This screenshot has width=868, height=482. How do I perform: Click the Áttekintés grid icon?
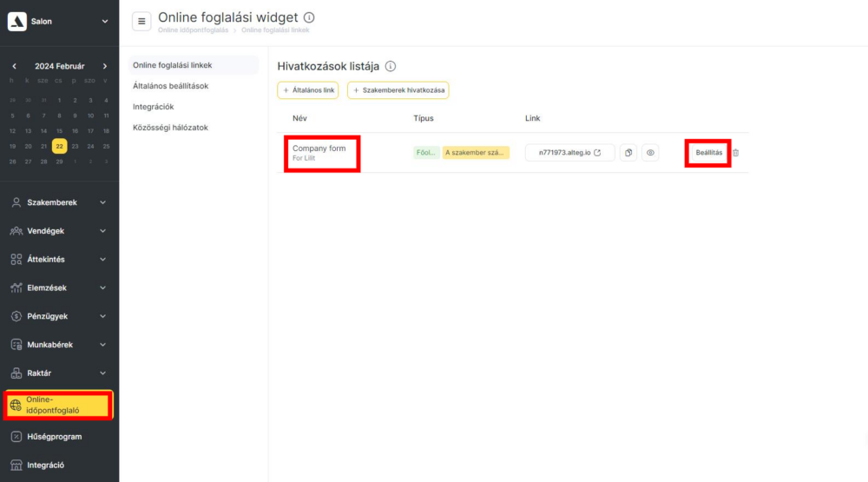click(x=16, y=260)
